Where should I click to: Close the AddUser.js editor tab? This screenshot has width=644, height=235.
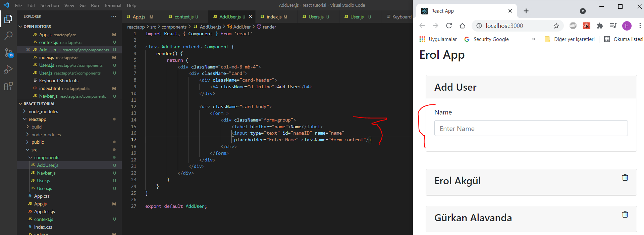(250, 16)
